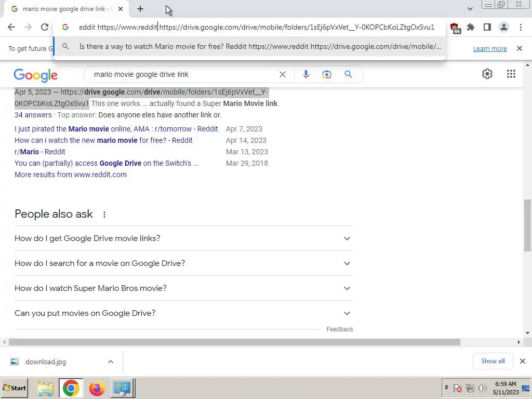This screenshot has height=399, width=532.
Task: Open the 'Learn more' link in the info bar
Action: tap(490, 48)
